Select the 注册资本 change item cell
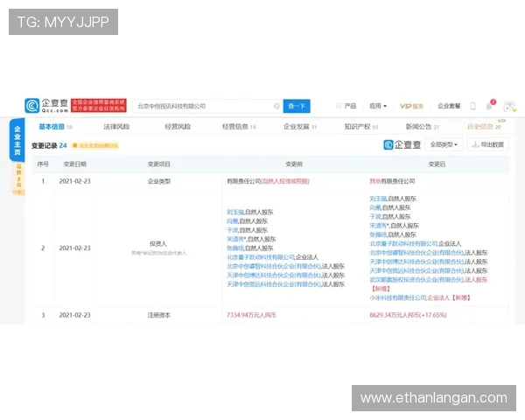525x420 pixels. (159, 315)
